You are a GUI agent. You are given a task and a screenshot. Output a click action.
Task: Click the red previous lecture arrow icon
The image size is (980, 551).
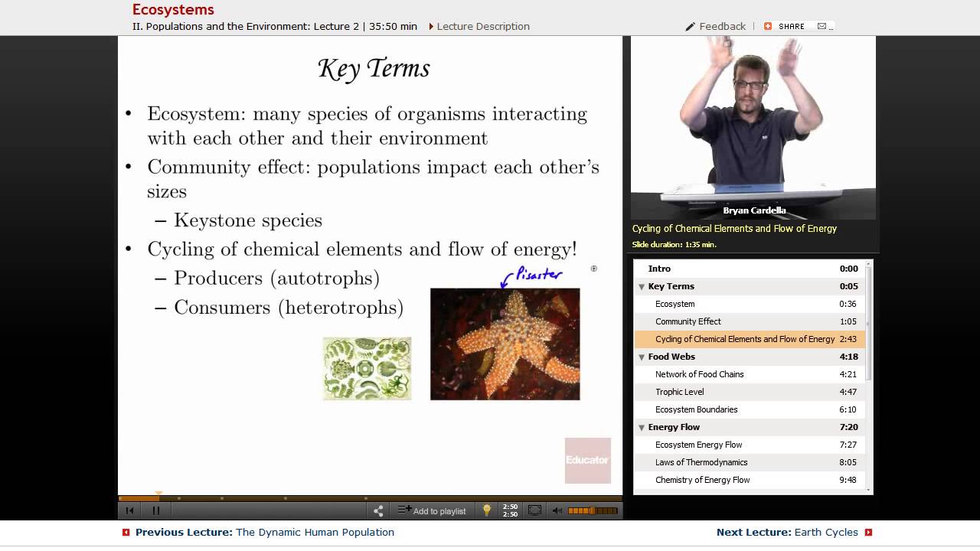(x=126, y=532)
